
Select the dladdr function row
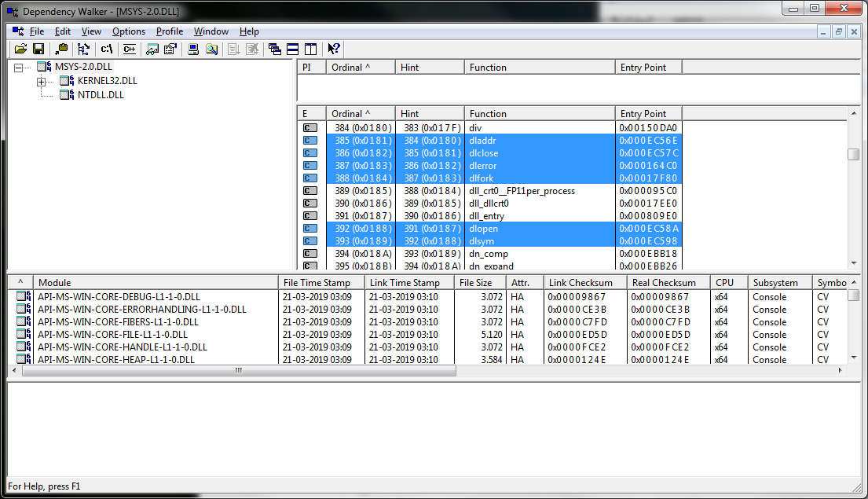coord(489,141)
